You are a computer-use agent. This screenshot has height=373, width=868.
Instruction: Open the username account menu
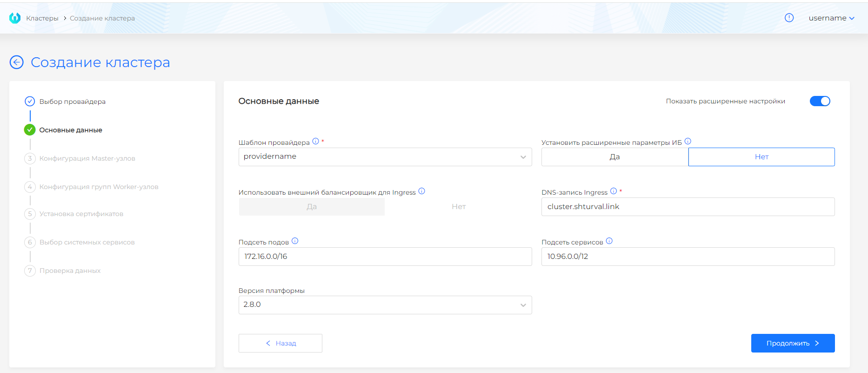coord(831,18)
